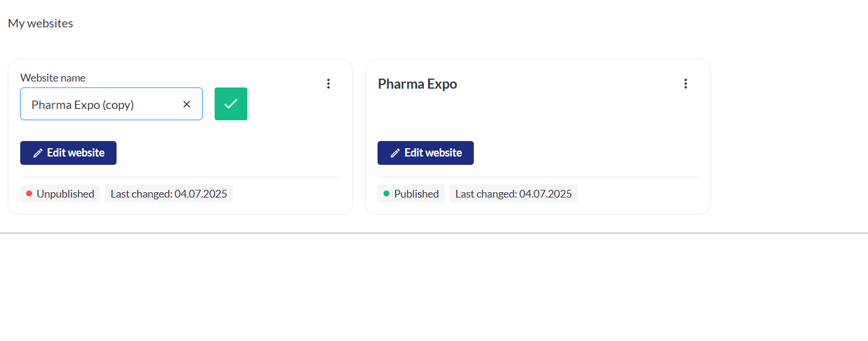
Task: Click the "(copy)" text inside name field
Action: pos(118,105)
